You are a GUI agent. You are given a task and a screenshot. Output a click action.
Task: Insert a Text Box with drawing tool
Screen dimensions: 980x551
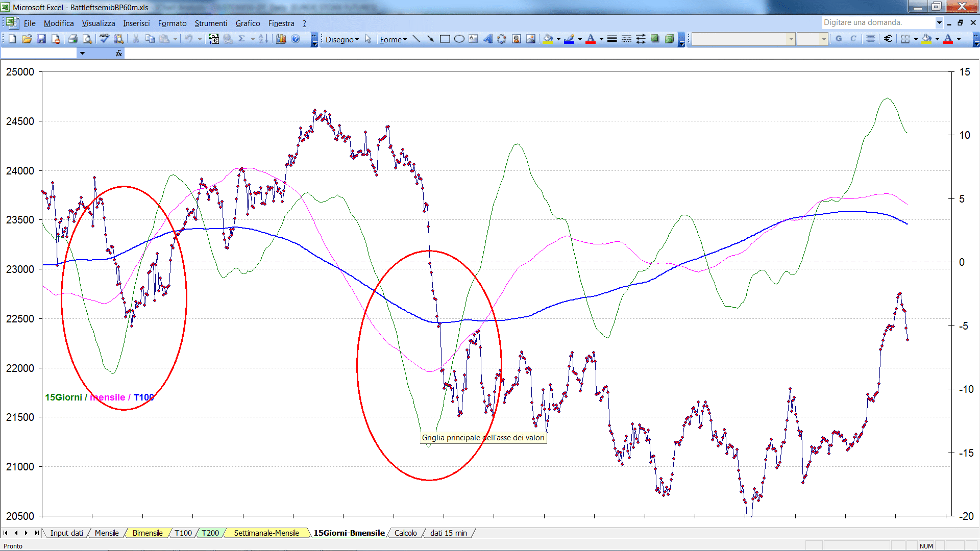tap(473, 39)
